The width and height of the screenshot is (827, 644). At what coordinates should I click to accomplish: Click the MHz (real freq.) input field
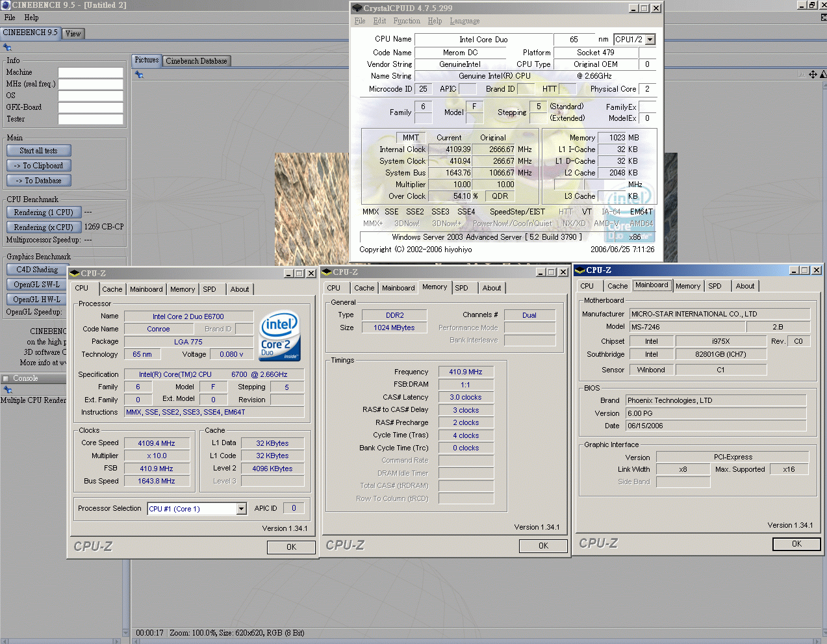[x=90, y=84]
